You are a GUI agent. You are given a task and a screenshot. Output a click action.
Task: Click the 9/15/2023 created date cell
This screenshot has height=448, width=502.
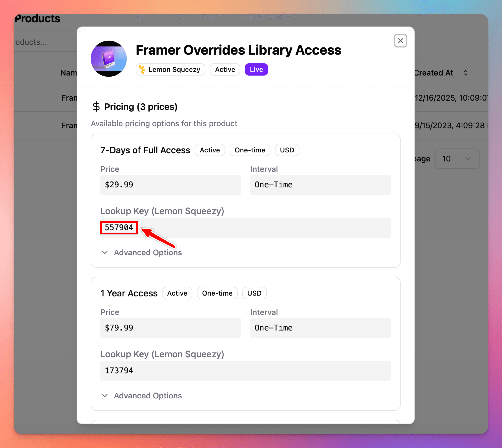click(x=451, y=126)
